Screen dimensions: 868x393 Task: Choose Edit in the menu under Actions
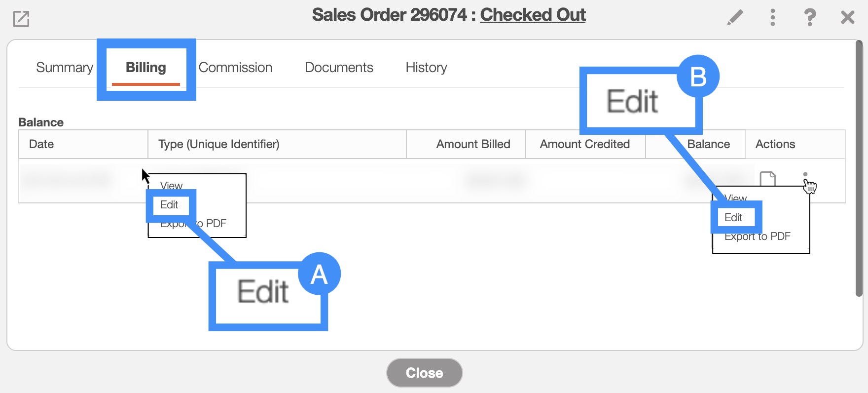(733, 218)
